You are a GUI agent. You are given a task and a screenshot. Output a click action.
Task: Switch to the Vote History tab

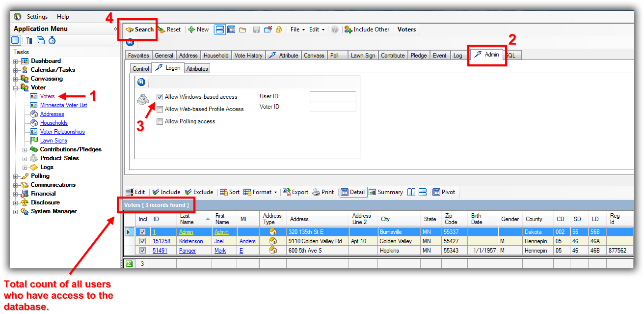(x=248, y=56)
